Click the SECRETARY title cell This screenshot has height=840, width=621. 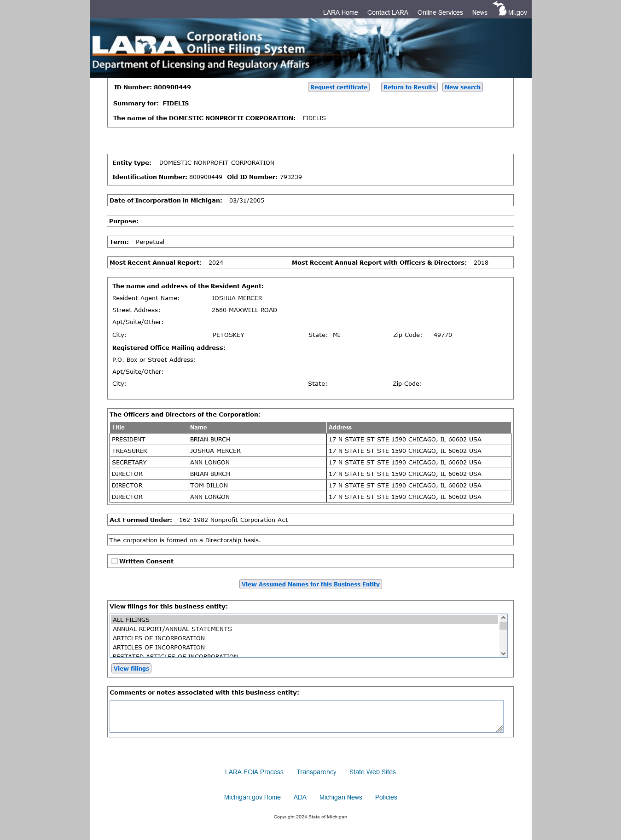(x=149, y=462)
